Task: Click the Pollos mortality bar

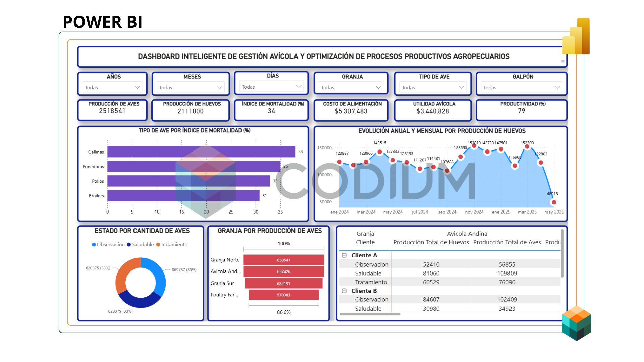Action: click(189, 181)
